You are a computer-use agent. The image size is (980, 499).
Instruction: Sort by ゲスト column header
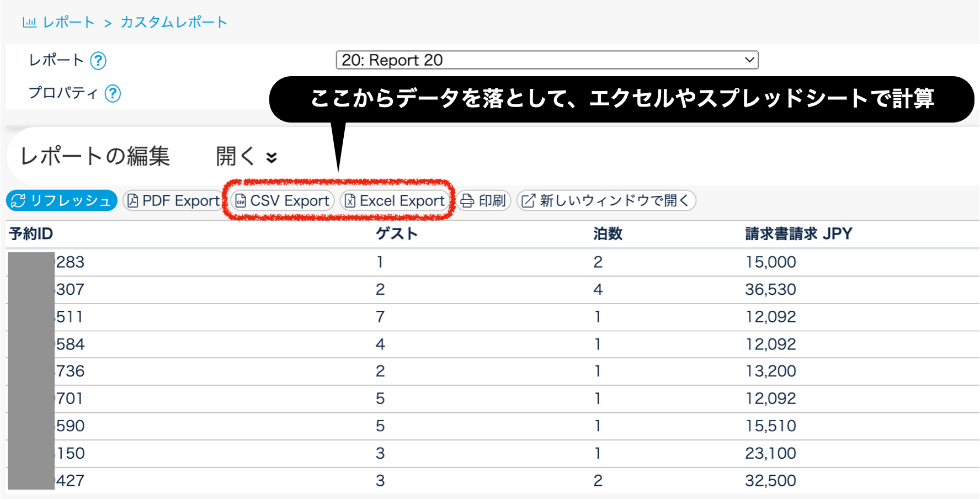point(396,234)
